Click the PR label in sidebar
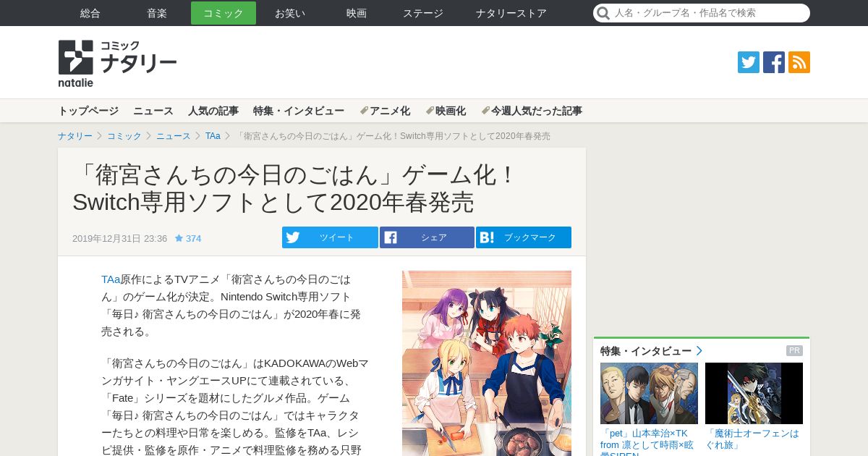This screenshot has width=868, height=456. pyautogui.click(x=794, y=351)
